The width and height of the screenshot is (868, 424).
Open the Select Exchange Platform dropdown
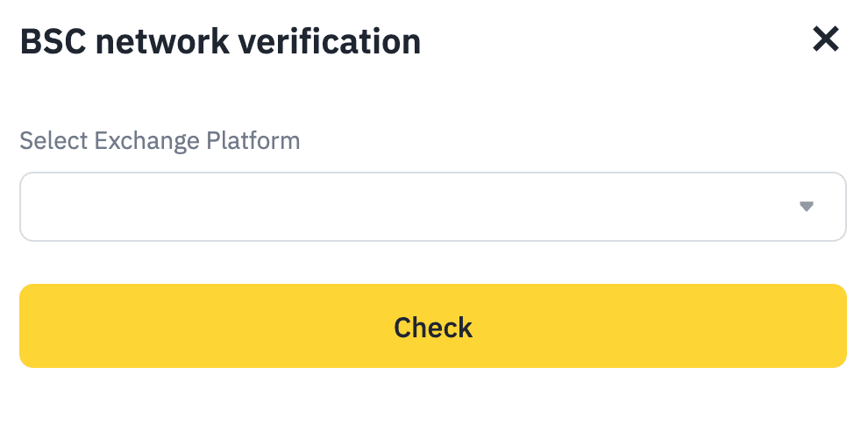click(432, 207)
